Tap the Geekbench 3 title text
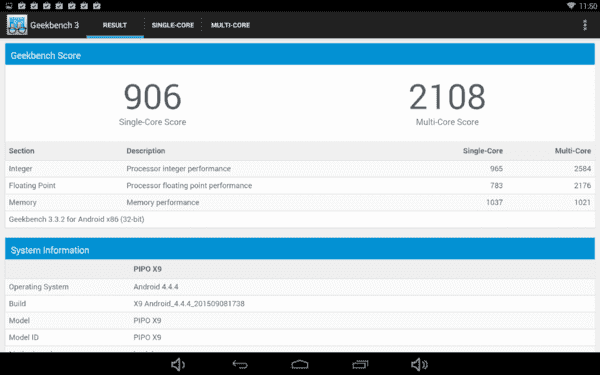 pyautogui.click(x=55, y=25)
